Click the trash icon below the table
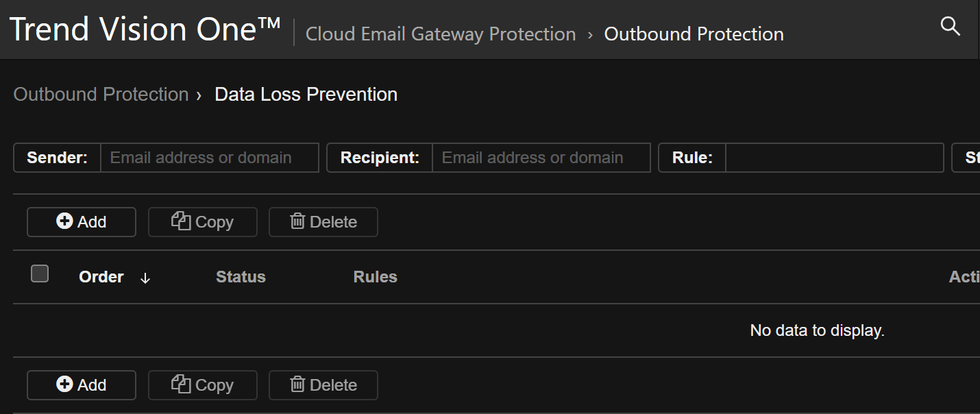980x414 pixels. pyautogui.click(x=297, y=385)
